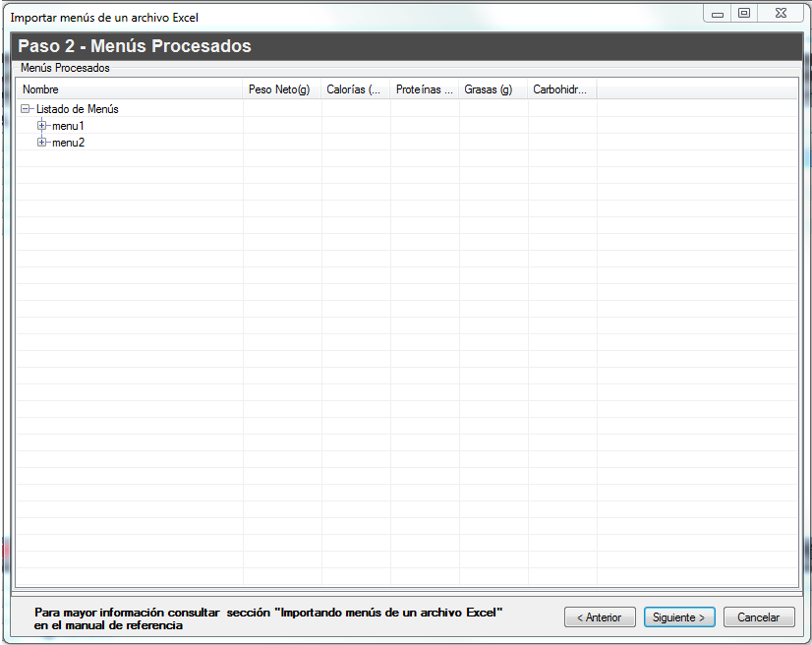Select the menu2 tree item
Viewport: 812px width, 645px height.
click(69, 143)
